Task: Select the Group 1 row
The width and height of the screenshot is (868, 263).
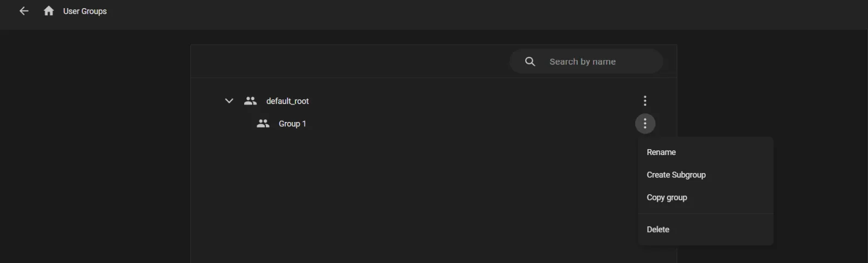Action: tap(434, 124)
